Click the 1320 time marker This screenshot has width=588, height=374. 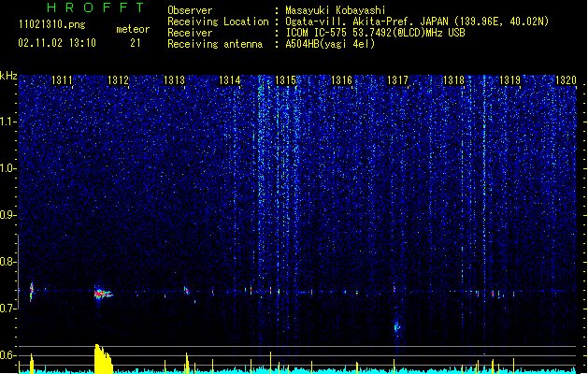(566, 80)
